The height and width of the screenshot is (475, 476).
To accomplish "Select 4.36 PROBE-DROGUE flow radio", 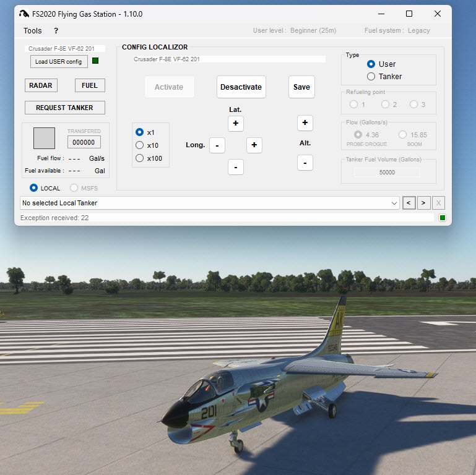I will (358, 135).
